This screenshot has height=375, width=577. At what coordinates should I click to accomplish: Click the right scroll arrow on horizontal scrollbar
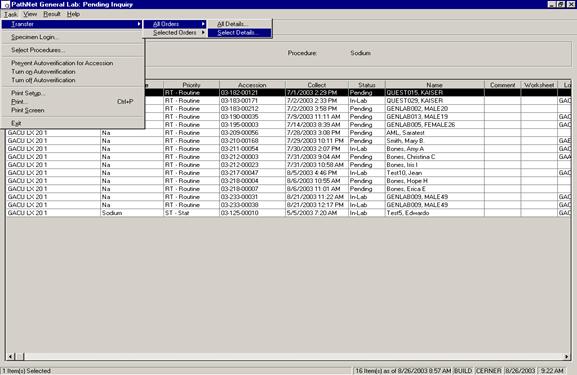566,356
